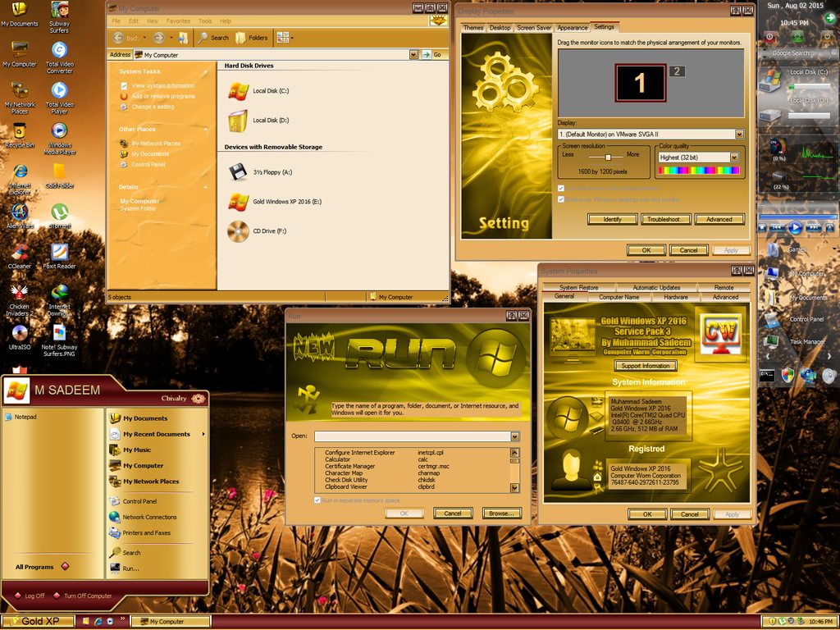The width and height of the screenshot is (840, 630).
Task: Enable Run in separate memory space
Action: pyautogui.click(x=317, y=500)
